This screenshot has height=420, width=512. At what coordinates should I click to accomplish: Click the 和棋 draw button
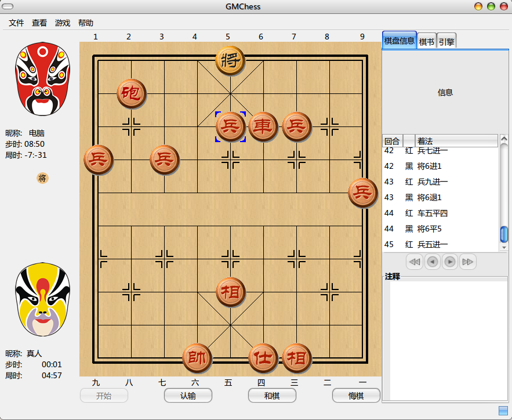(272, 396)
